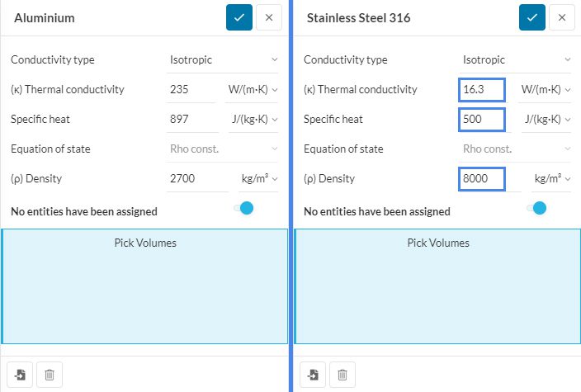Close the Stainless Steel 316 panel
Image resolution: width=581 pixels, height=392 pixels.
click(x=562, y=17)
